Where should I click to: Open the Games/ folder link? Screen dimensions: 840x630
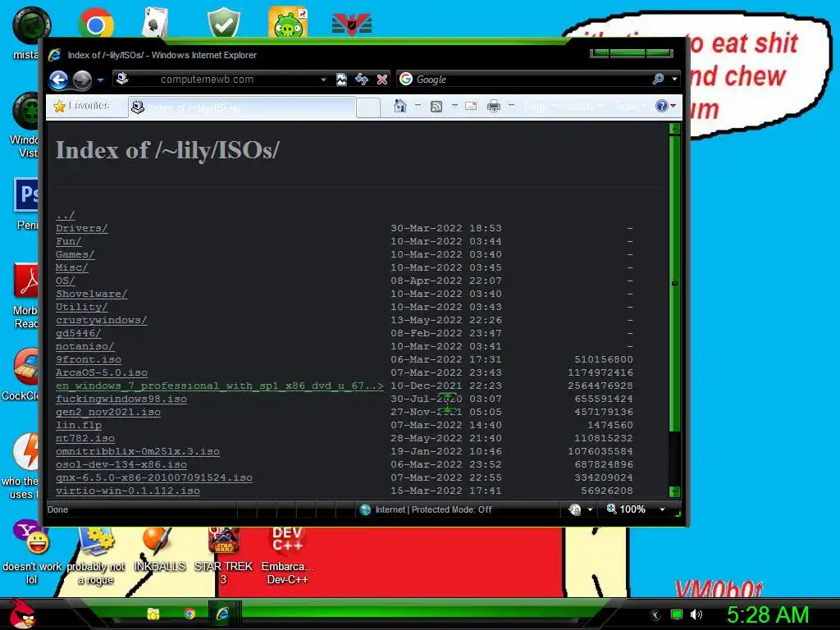[75, 254]
